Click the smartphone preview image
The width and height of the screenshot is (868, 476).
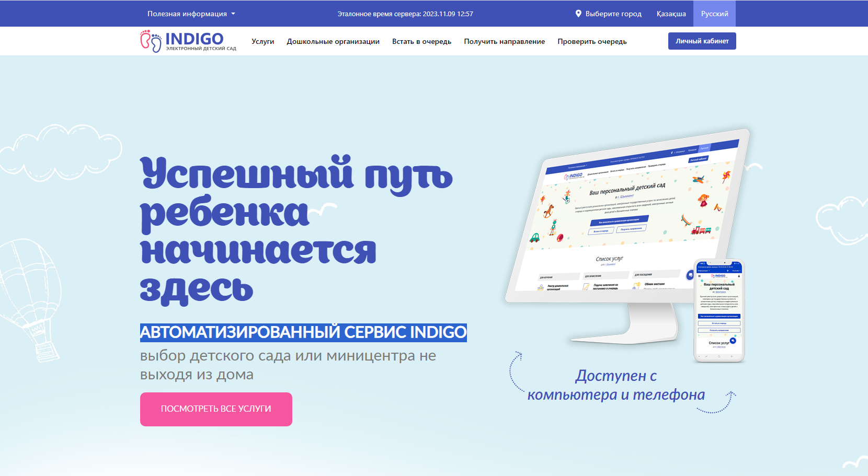(x=719, y=311)
